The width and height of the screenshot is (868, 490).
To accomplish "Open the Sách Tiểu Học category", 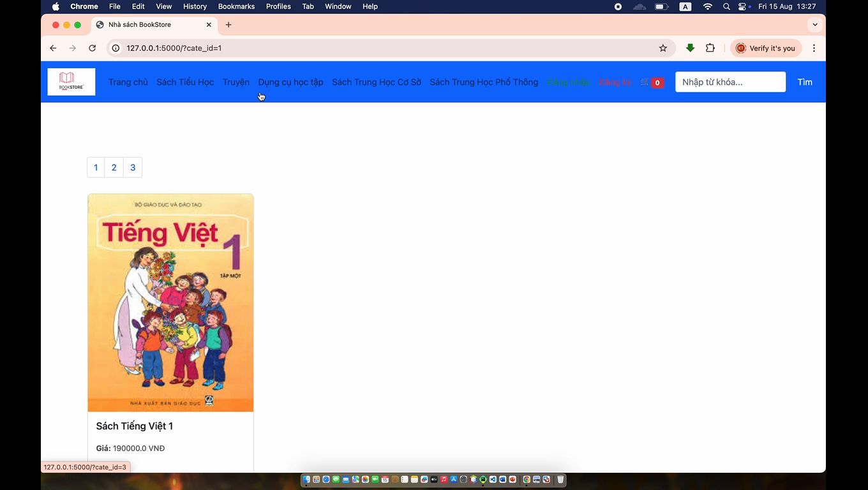I will tap(185, 82).
